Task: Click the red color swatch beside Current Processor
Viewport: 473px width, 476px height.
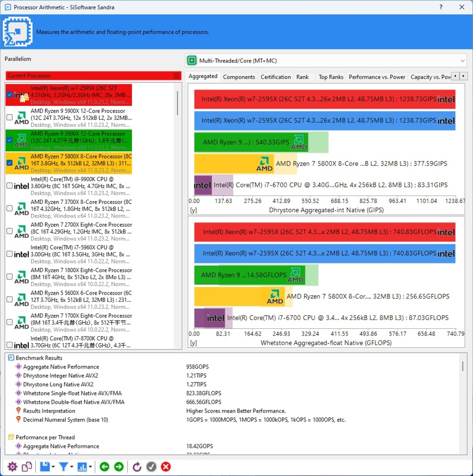Action: [x=177, y=76]
